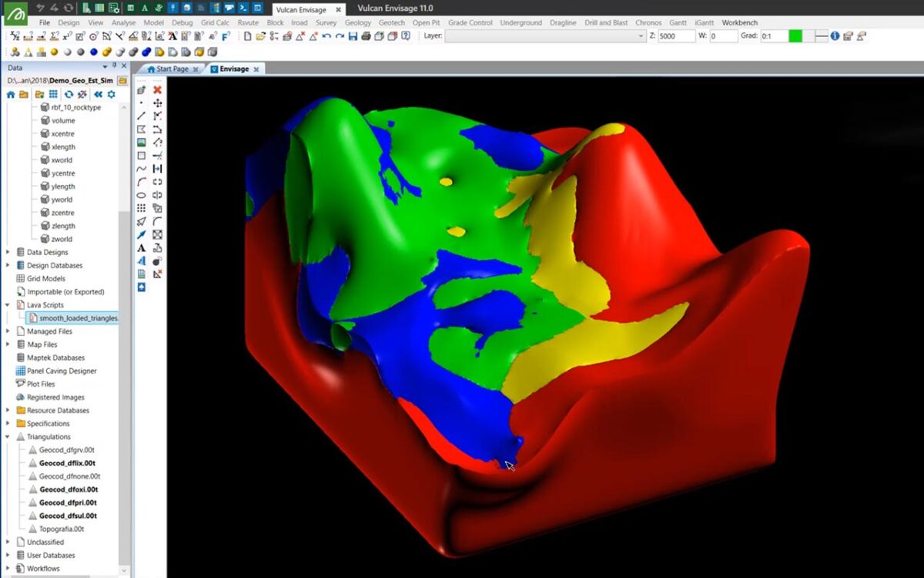This screenshot has height=578, width=924.
Task: Open the Data panel settings gear
Action: (x=111, y=94)
